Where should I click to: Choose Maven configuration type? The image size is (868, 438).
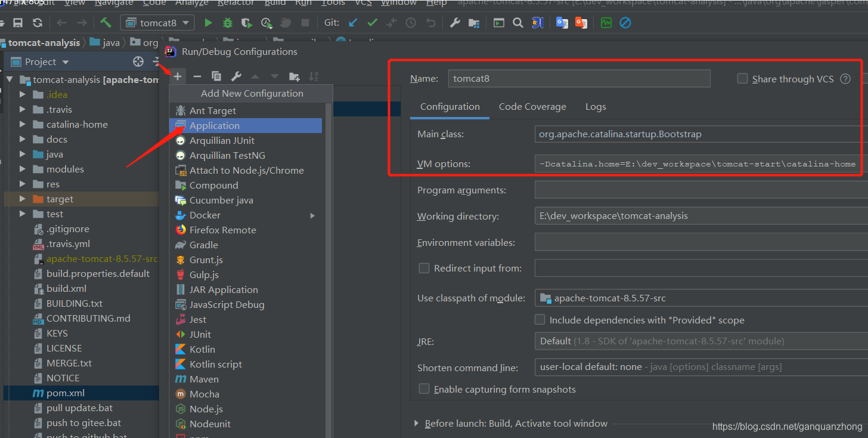coord(246,379)
